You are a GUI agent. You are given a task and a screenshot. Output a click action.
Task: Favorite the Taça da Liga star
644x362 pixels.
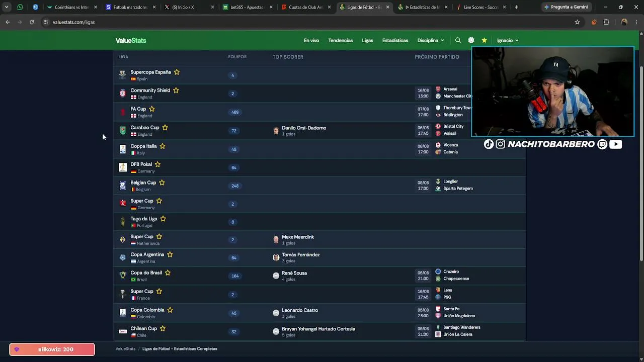tap(163, 219)
